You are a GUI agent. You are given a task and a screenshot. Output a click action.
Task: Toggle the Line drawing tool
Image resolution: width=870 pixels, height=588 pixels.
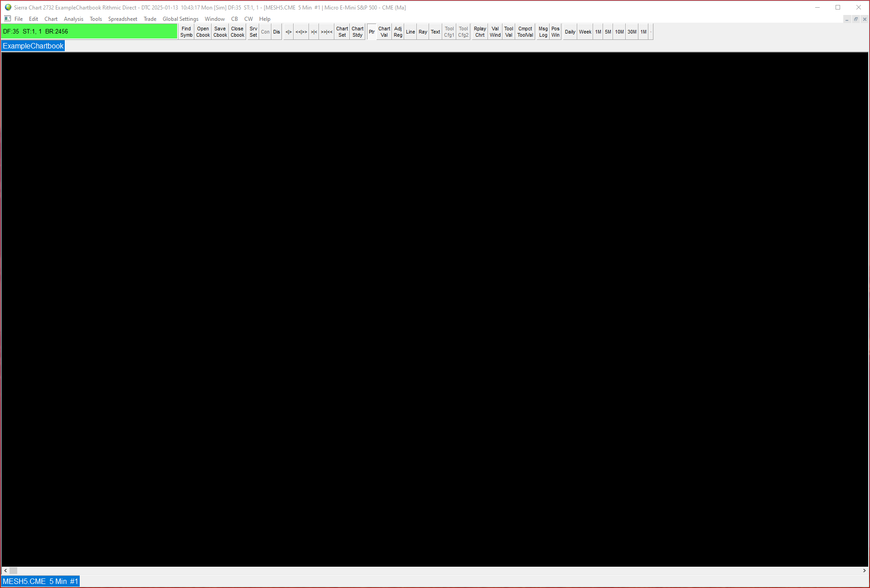[x=411, y=32]
